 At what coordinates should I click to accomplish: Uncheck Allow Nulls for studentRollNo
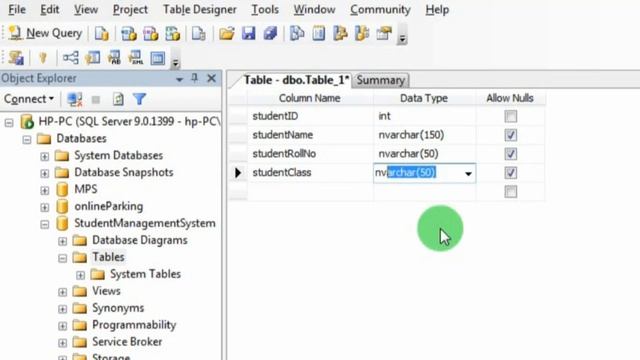pos(511,154)
